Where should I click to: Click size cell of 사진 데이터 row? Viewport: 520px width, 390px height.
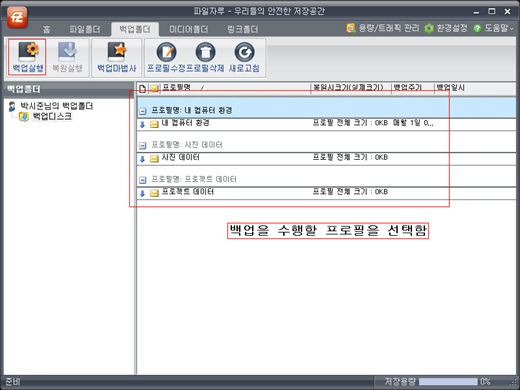[350, 157]
